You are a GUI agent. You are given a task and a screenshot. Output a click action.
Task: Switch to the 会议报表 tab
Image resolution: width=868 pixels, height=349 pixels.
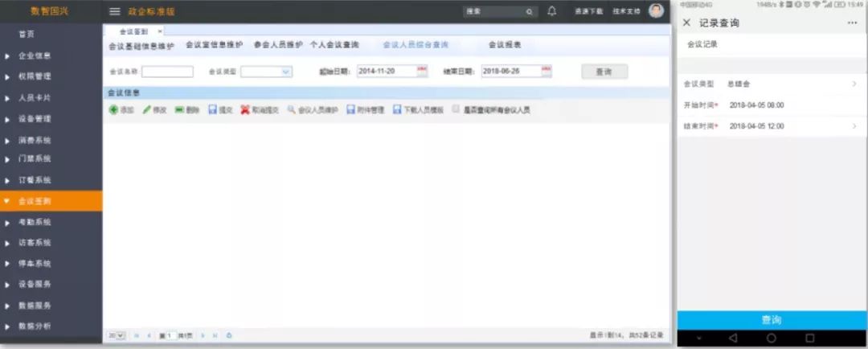click(504, 45)
